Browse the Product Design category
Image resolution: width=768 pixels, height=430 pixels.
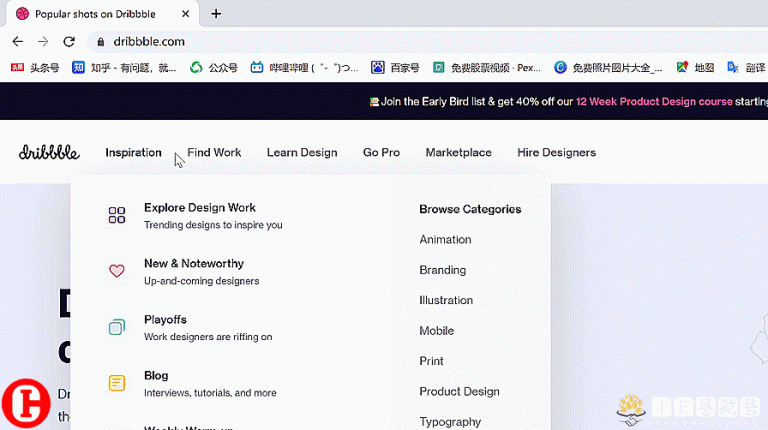click(459, 391)
